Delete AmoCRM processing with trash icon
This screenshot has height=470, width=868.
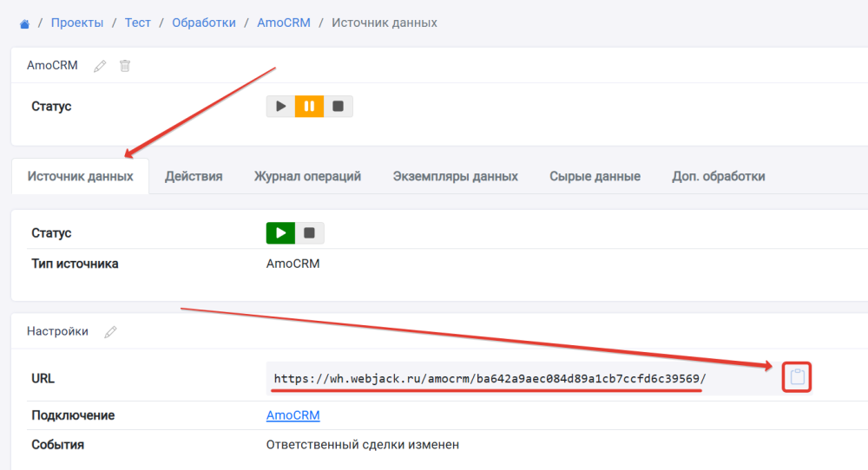pos(125,66)
